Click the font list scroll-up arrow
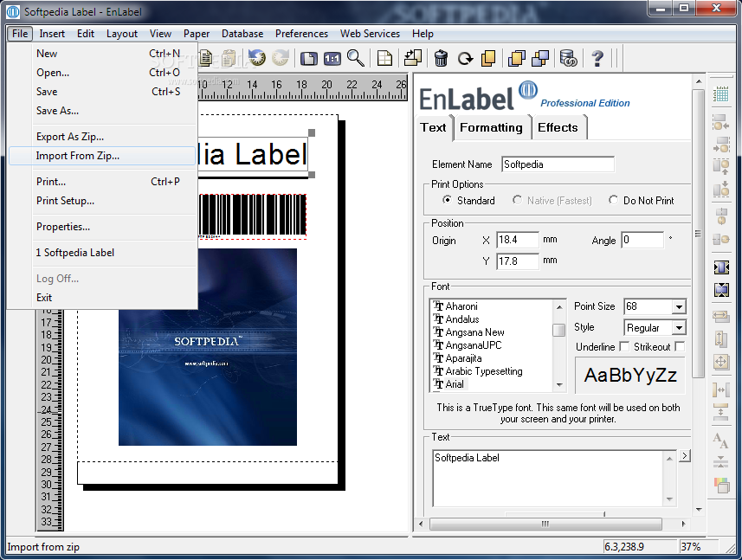 559,307
